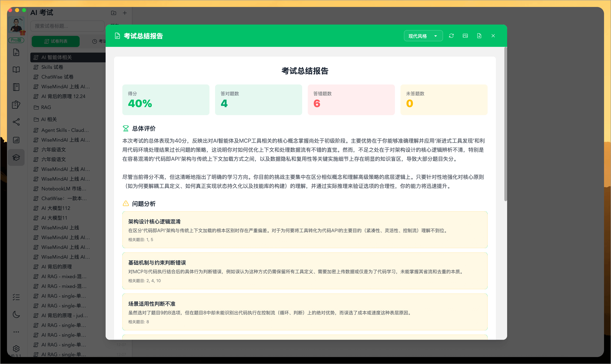Select the Skills 试卷 exam paper
The width and height of the screenshot is (611, 364).
[x=52, y=67]
